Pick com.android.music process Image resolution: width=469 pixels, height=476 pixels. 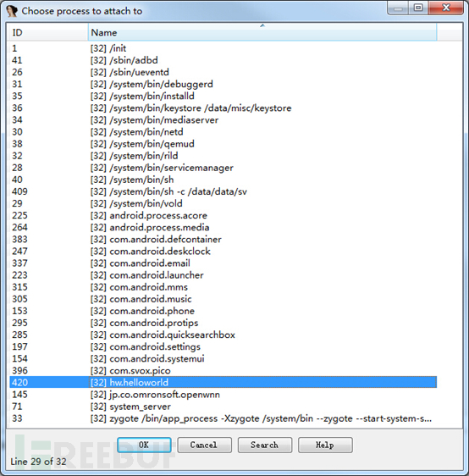click(223, 299)
